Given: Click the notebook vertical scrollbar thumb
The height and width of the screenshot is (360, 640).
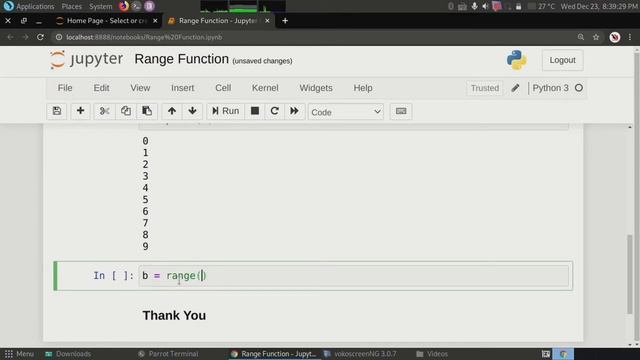Looking at the screenshot, I should (x=630, y=274).
